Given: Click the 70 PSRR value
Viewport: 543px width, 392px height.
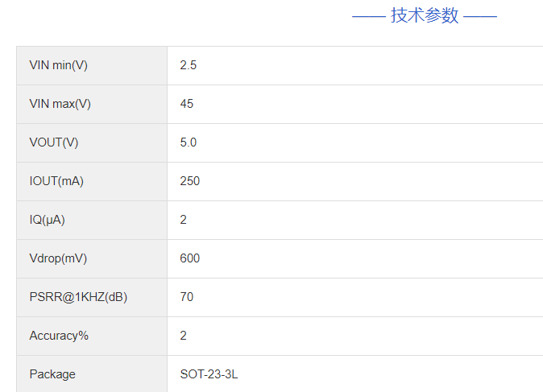Looking at the screenshot, I should click(187, 297).
